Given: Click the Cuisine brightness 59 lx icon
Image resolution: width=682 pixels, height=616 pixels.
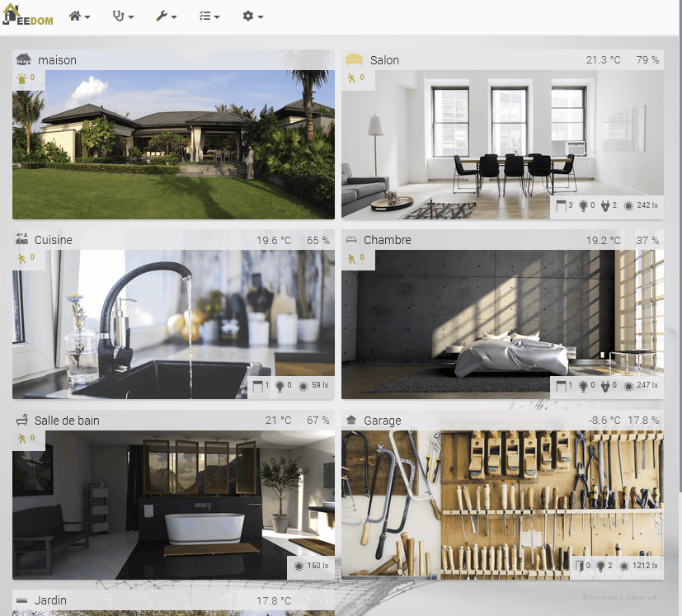Looking at the screenshot, I should point(303,385).
